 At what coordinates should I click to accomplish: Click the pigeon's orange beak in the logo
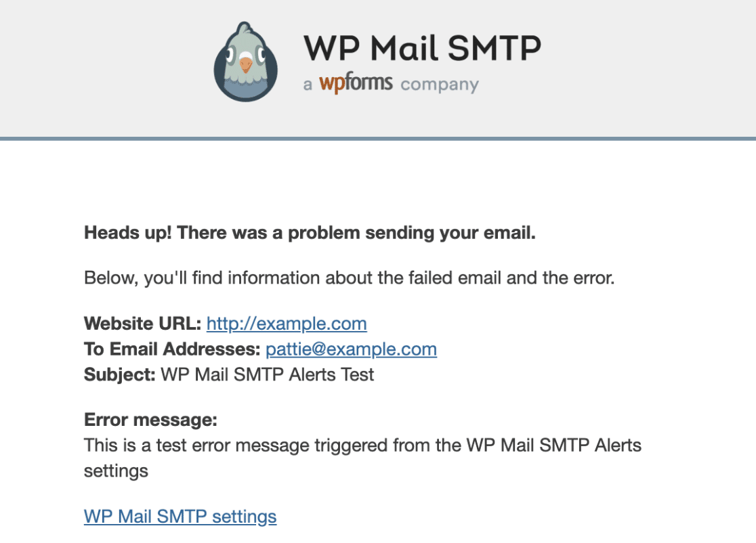[246, 64]
